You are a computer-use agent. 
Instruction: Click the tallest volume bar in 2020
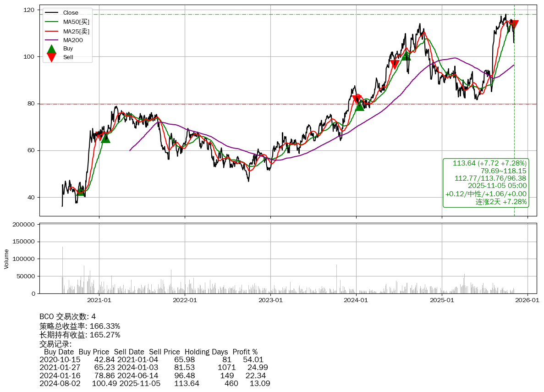[x=63, y=270]
